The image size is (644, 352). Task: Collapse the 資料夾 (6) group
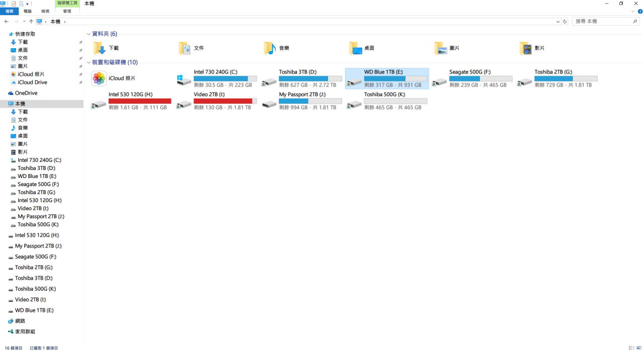(x=89, y=34)
